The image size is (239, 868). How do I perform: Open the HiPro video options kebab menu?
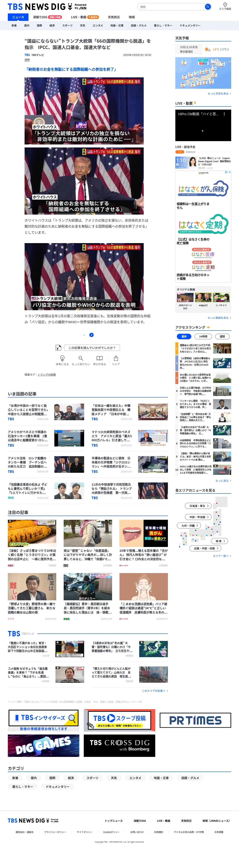click(x=224, y=114)
